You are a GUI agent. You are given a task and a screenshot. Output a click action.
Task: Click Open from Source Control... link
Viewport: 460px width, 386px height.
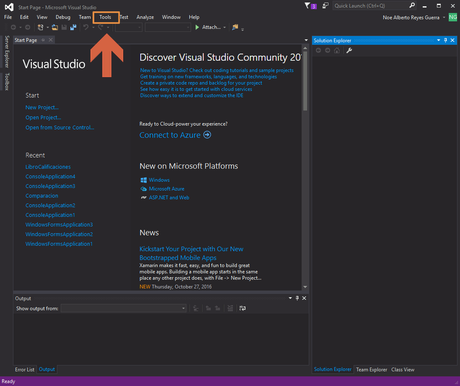60,127
